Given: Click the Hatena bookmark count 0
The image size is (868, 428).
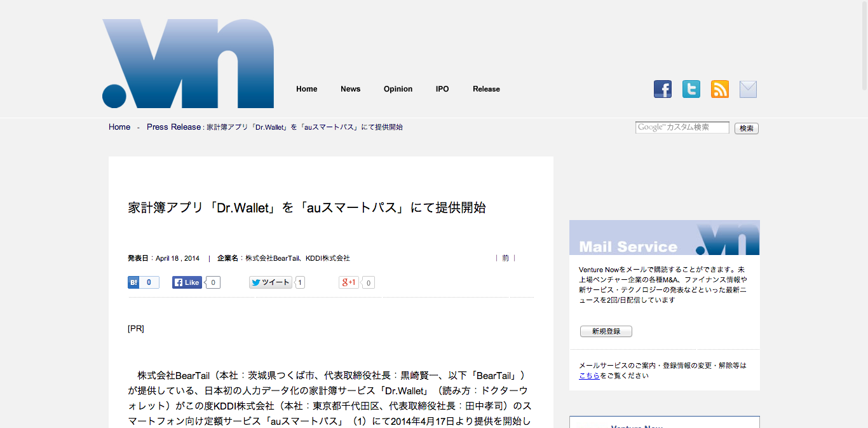Looking at the screenshot, I should tap(149, 282).
